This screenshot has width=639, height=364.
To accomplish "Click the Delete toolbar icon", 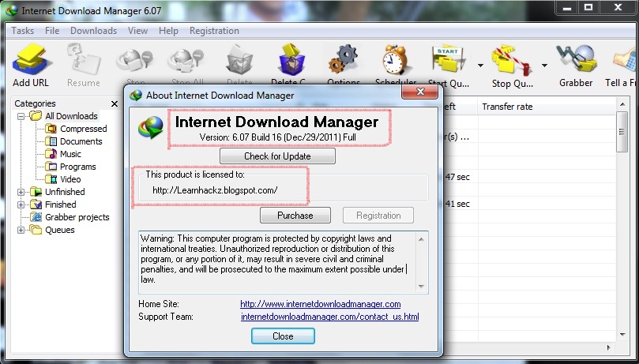I will [x=239, y=59].
